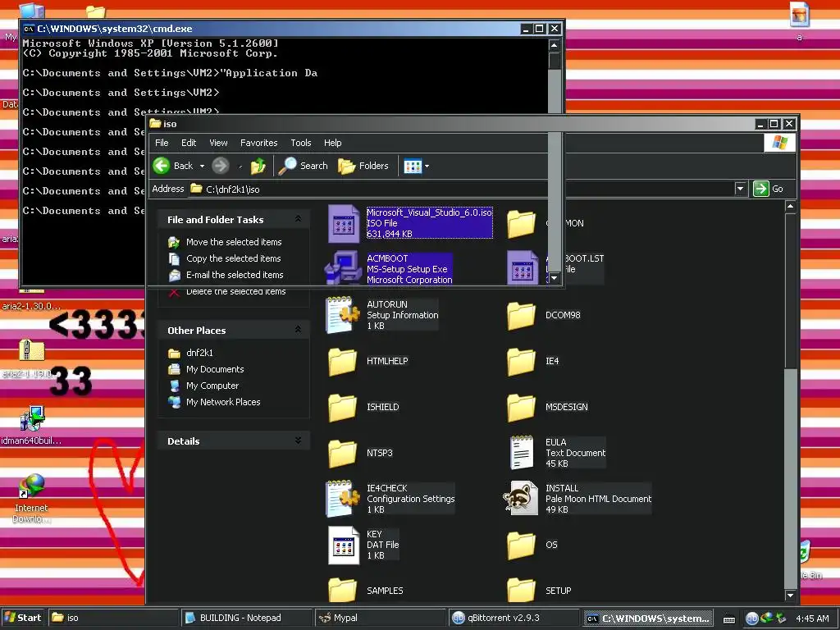840x630 pixels.
Task: Open the Address bar dropdown arrow
Action: click(741, 189)
